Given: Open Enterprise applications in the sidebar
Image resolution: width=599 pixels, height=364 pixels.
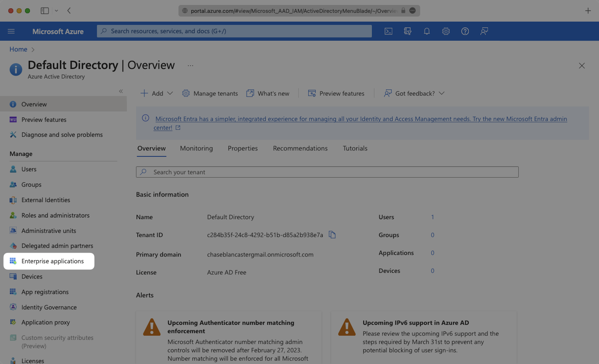Looking at the screenshot, I should point(52,261).
